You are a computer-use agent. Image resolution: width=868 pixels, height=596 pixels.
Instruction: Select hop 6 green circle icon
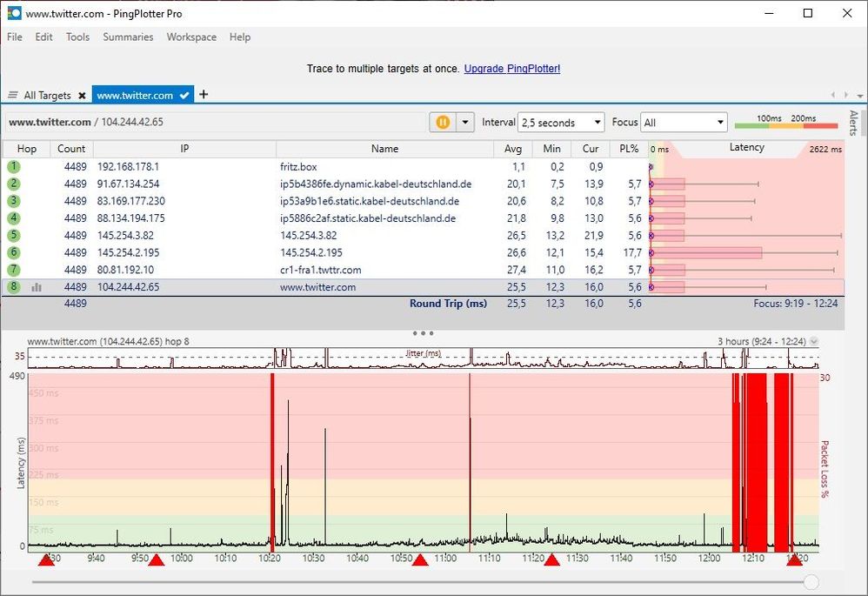(x=13, y=252)
